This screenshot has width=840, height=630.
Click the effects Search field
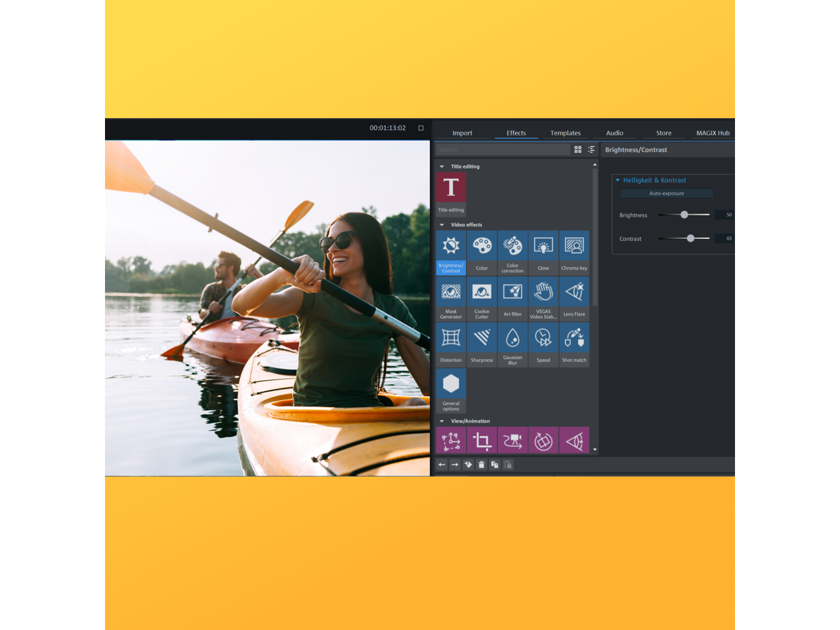503,150
